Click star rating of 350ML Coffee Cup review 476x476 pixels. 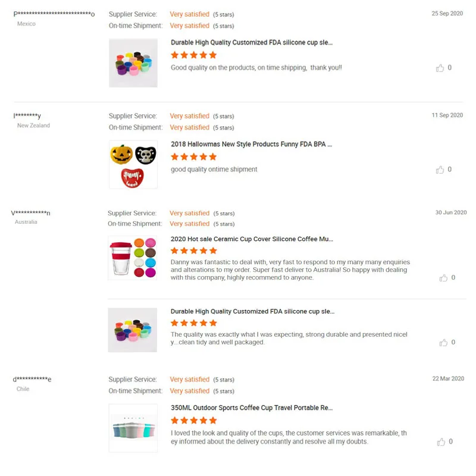tap(193, 421)
